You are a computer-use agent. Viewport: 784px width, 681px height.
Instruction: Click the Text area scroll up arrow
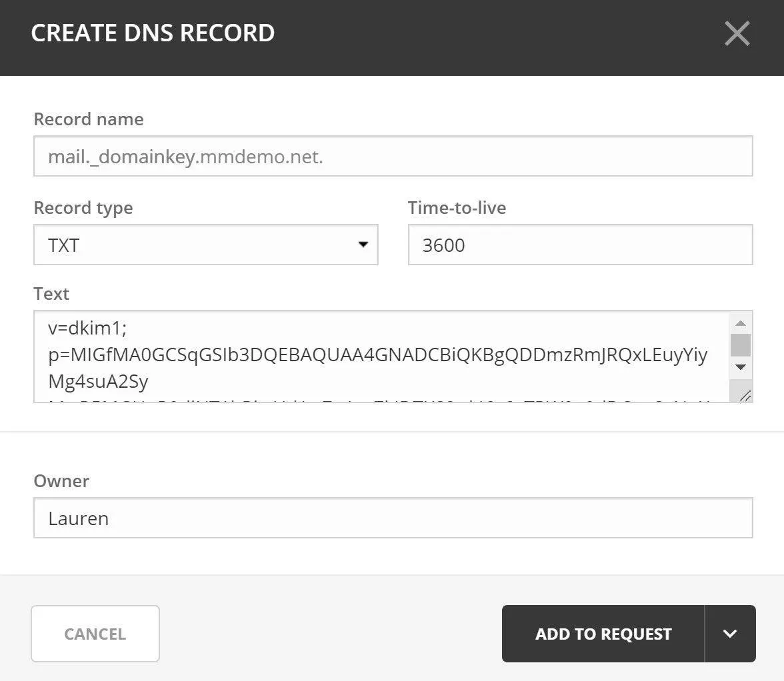[741, 323]
